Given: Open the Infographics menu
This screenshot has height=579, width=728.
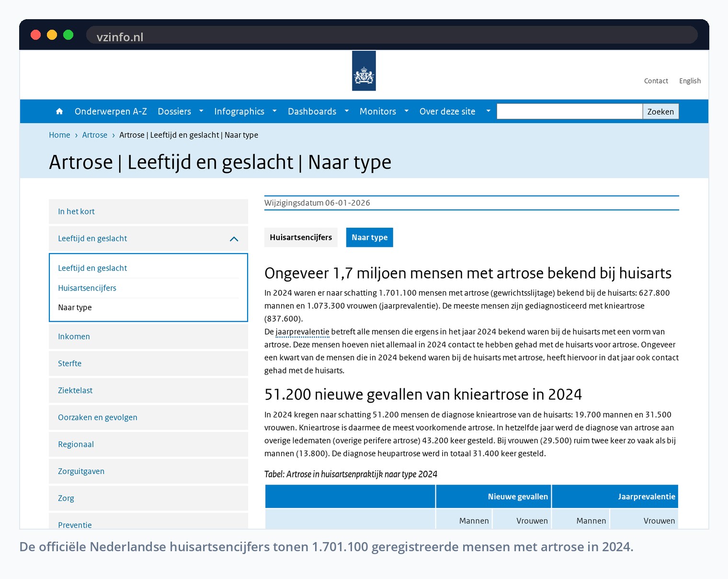Looking at the screenshot, I should (239, 111).
